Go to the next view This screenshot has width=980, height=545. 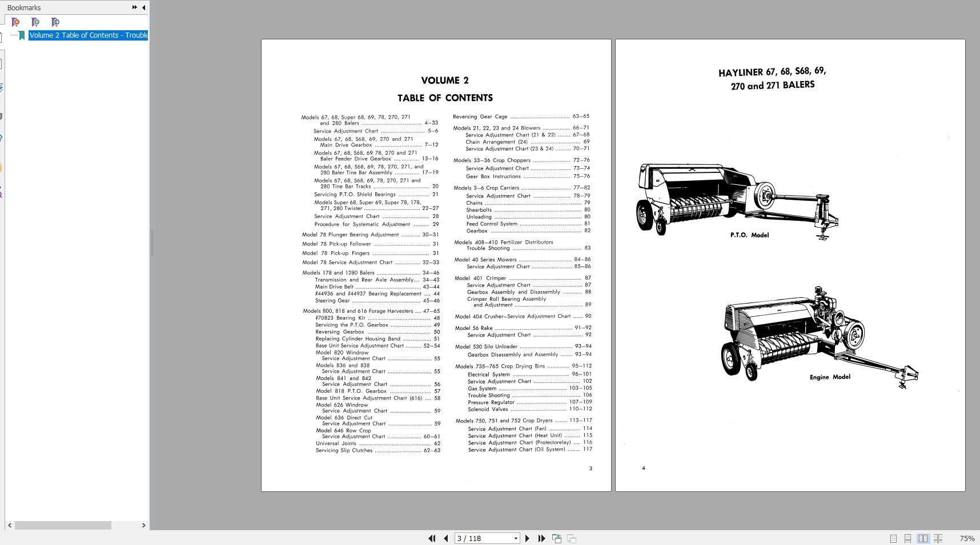coord(572,538)
